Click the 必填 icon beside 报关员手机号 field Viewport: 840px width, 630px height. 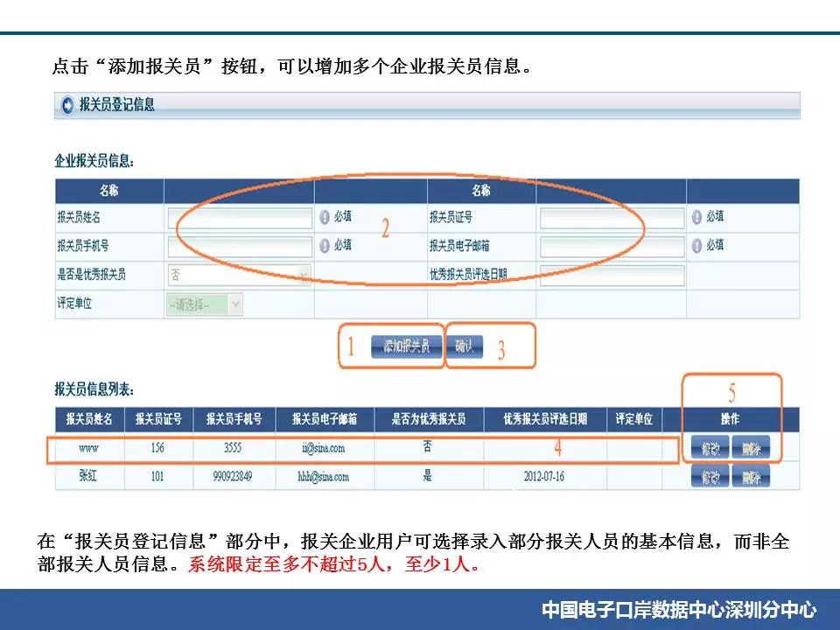pos(324,246)
